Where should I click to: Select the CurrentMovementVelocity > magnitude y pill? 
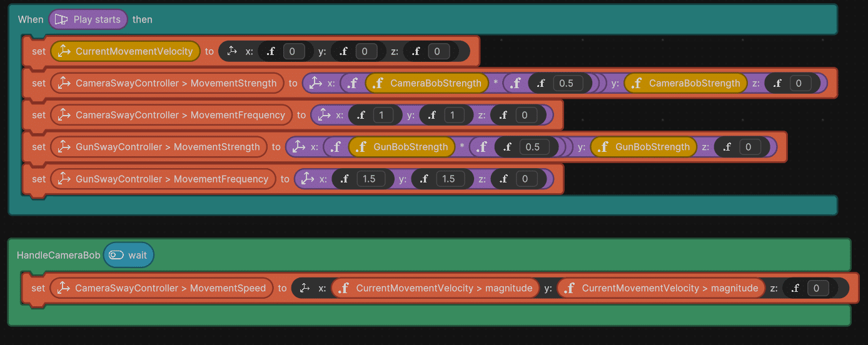tap(669, 288)
